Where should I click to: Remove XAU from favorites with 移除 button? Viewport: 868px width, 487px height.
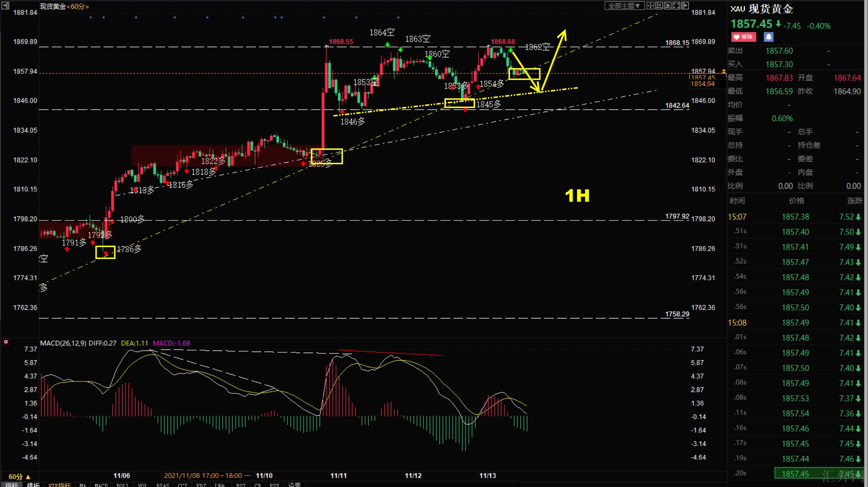tap(743, 37)
